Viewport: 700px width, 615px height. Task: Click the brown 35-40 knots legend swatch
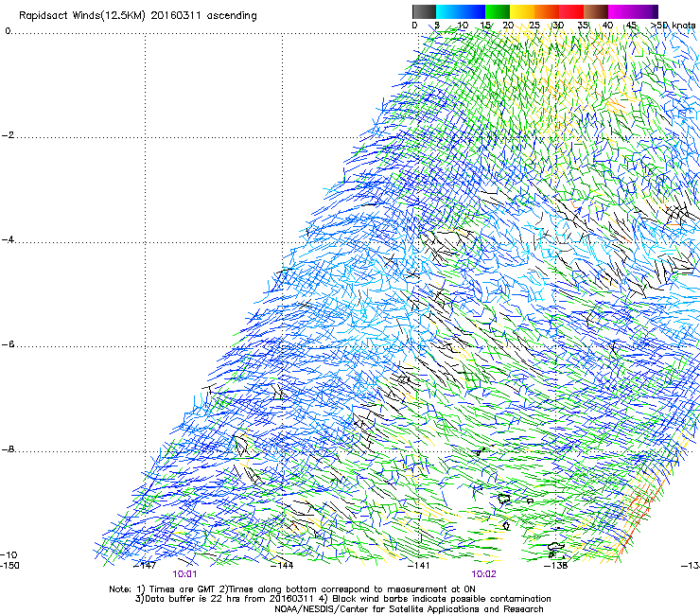click(x=596, y=11)
